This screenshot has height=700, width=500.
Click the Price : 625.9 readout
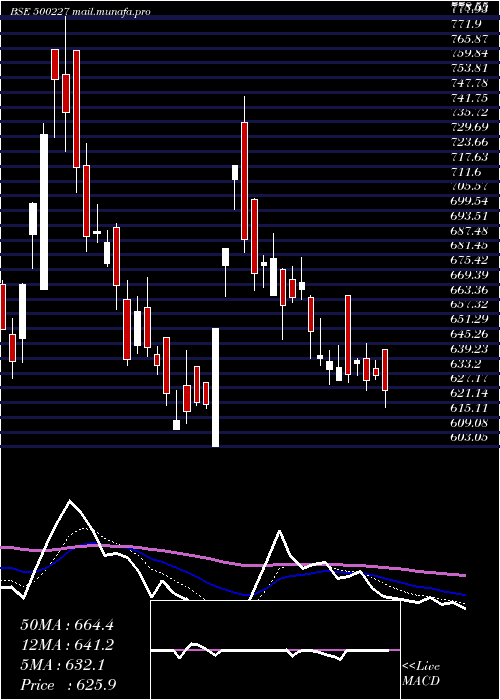click(x=68, y=685)
